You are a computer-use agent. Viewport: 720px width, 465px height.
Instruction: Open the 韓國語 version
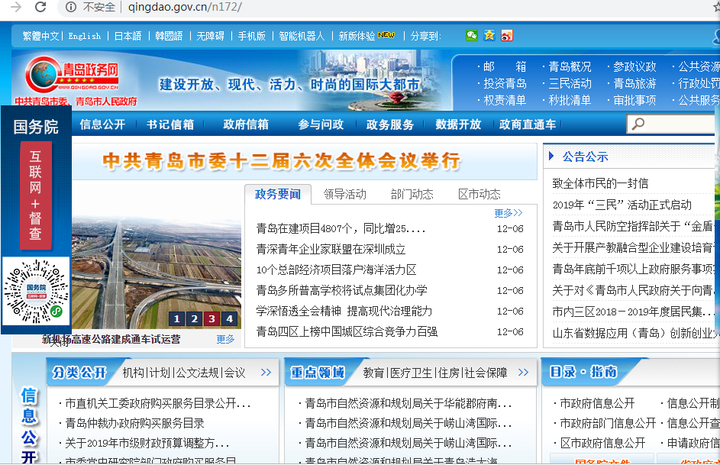tap(169, 36)
